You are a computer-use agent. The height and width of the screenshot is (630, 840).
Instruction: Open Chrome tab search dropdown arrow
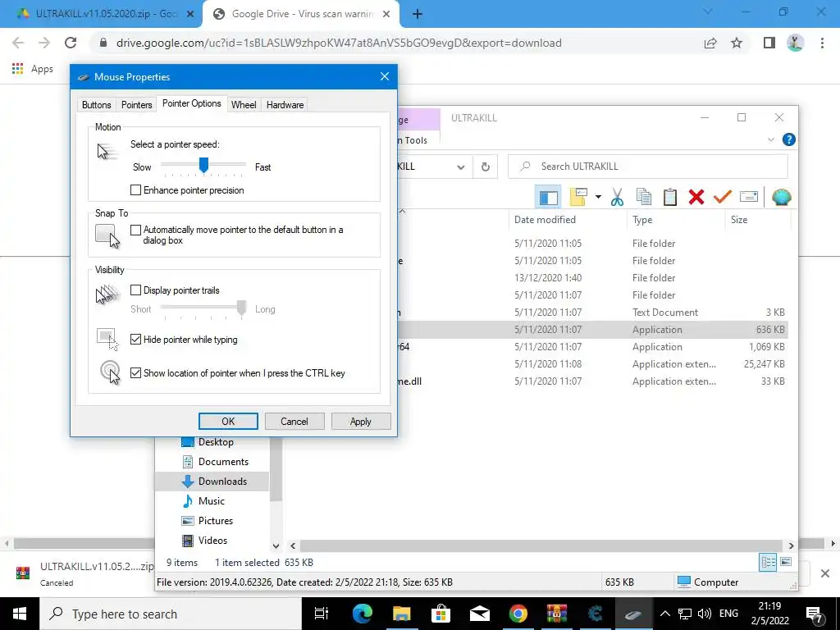click(x=708, y=11)
